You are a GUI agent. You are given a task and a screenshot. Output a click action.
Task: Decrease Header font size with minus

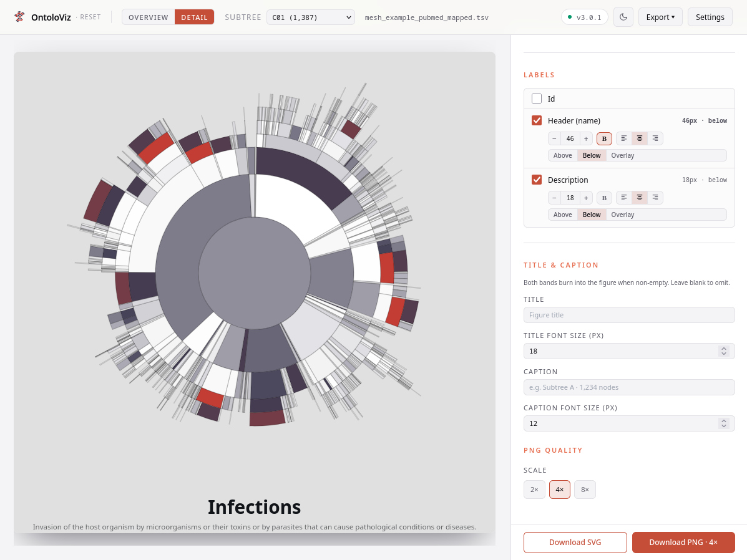(x=554, y=138)
